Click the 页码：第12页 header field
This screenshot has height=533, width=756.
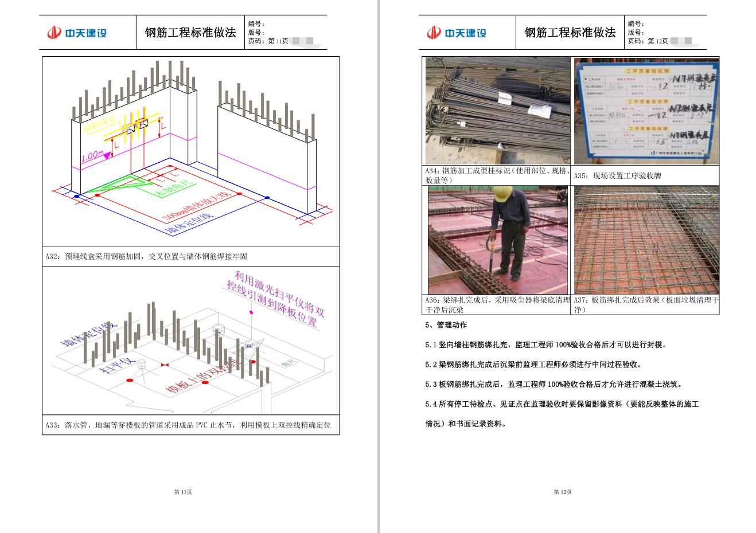648,41
